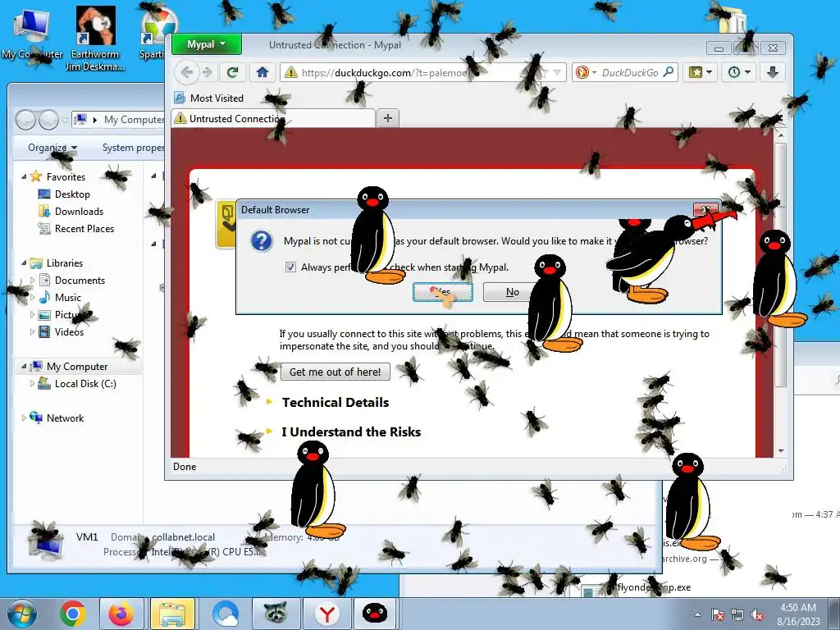Image resolution: width=840 pixels, height=630 pixels.
Task: Expand Technical Details section
Action: (x=336, y=402)
